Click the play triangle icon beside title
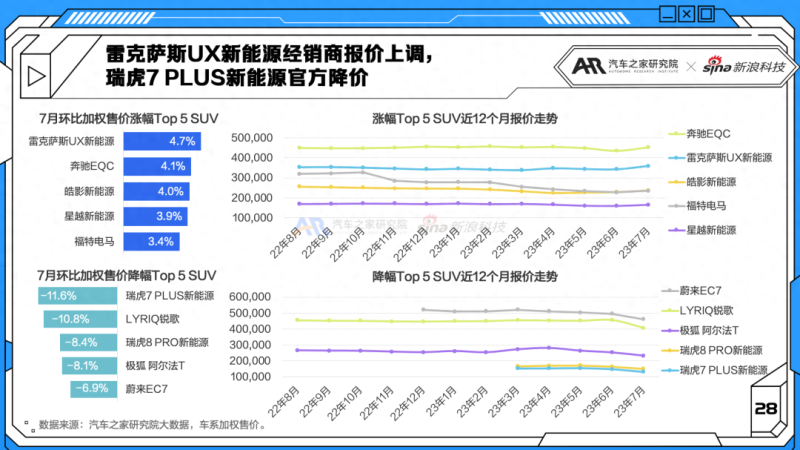This screenshot has width=800, height=450. point(35,76)
